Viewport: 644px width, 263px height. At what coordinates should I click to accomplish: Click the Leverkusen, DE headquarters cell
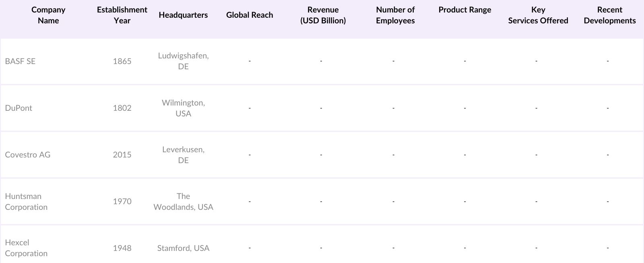coord(183,155)
